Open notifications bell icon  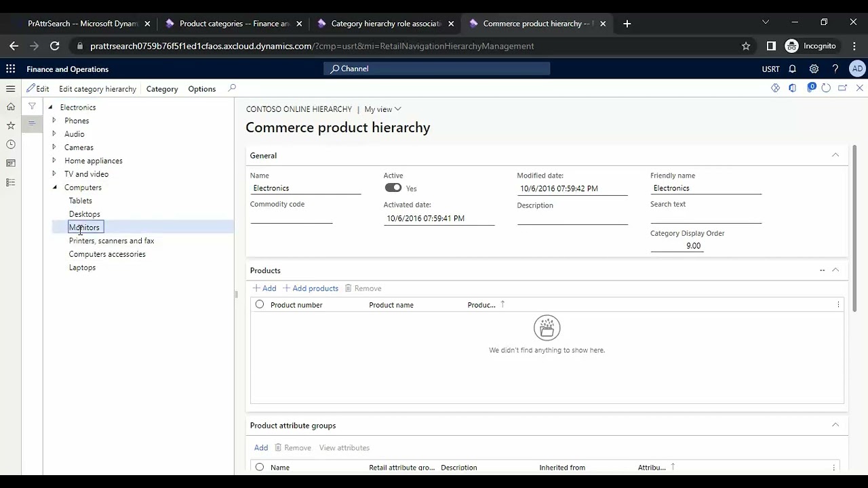point(792,68)
